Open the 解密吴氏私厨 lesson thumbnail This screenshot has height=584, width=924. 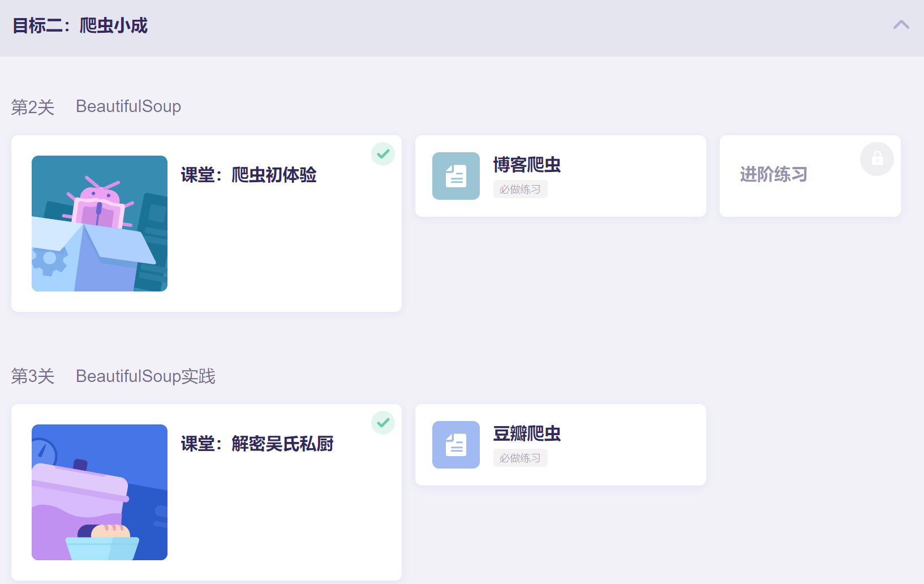pos(100,492)
